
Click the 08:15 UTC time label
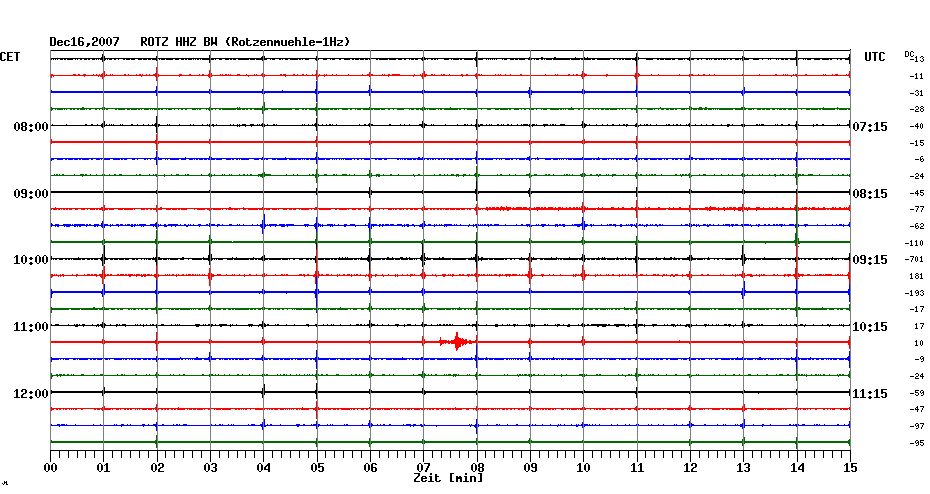[870, 194]
